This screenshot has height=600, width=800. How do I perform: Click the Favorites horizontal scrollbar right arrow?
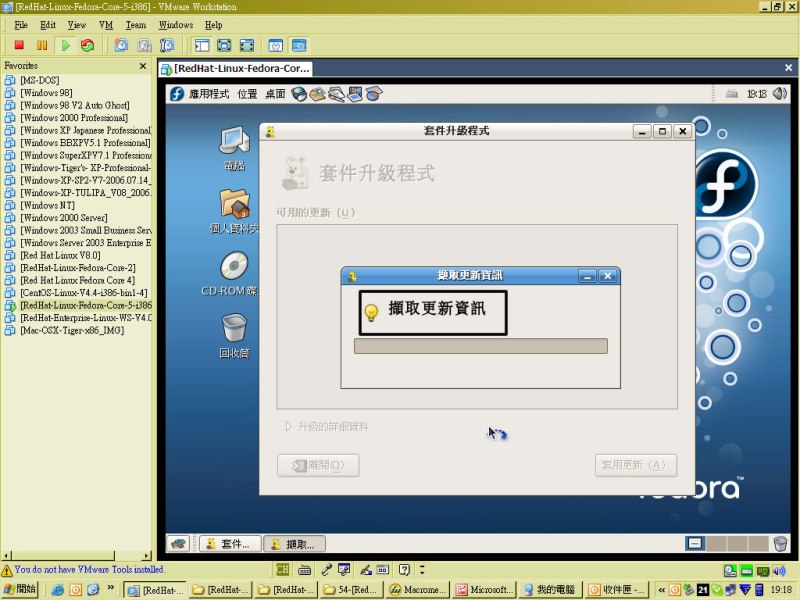(147, 556)
